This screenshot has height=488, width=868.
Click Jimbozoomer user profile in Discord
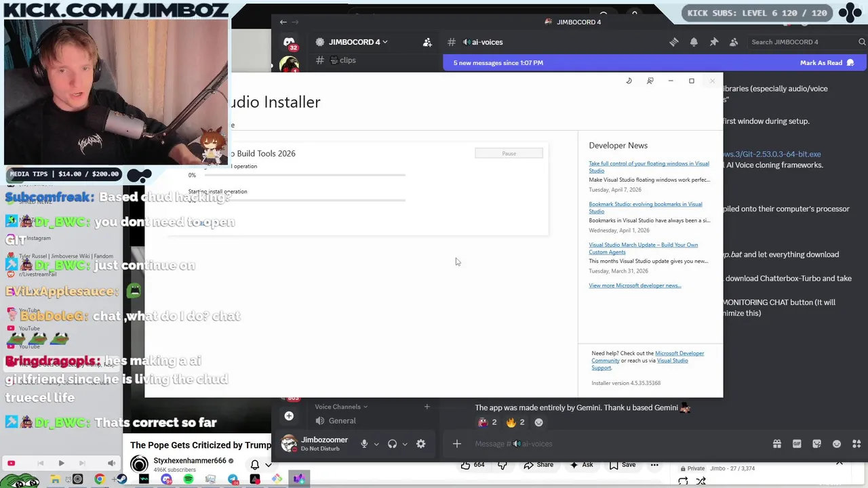point(315,444)
